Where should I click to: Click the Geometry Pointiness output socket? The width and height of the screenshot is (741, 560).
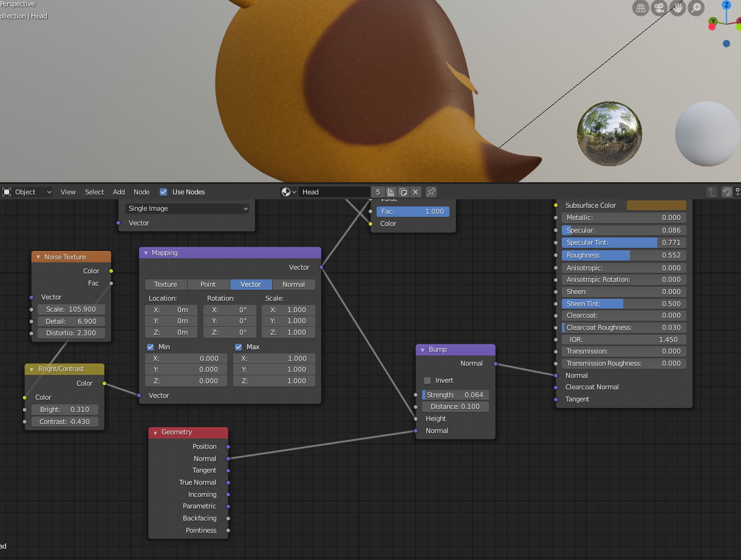(x=228, y=530)
